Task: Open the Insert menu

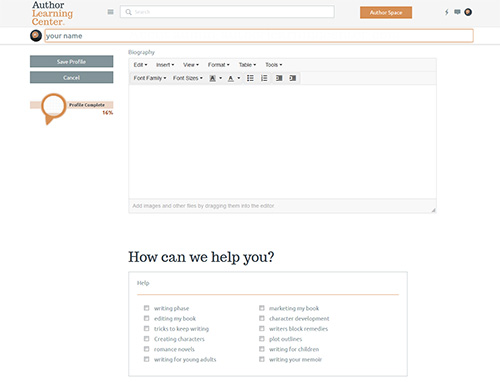Action: click(x=165, y=65)
